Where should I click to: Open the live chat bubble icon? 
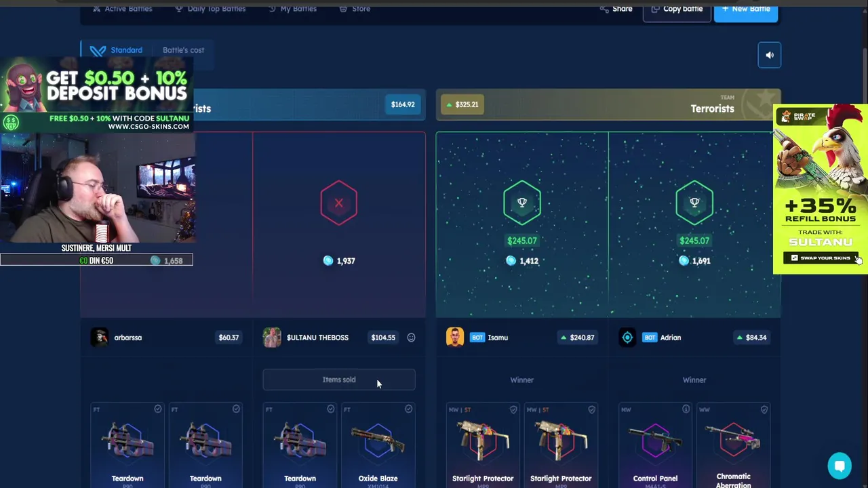tap(840, 466)
